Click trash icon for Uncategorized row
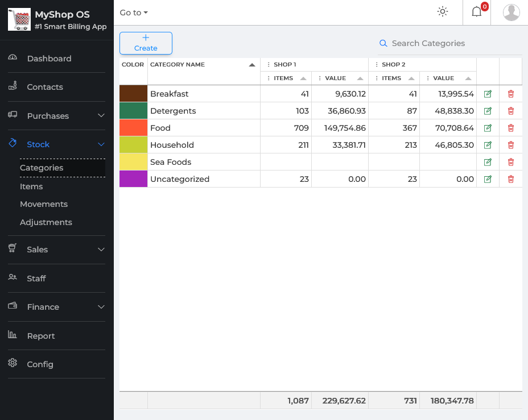528x420 pixels. point(510,179)
